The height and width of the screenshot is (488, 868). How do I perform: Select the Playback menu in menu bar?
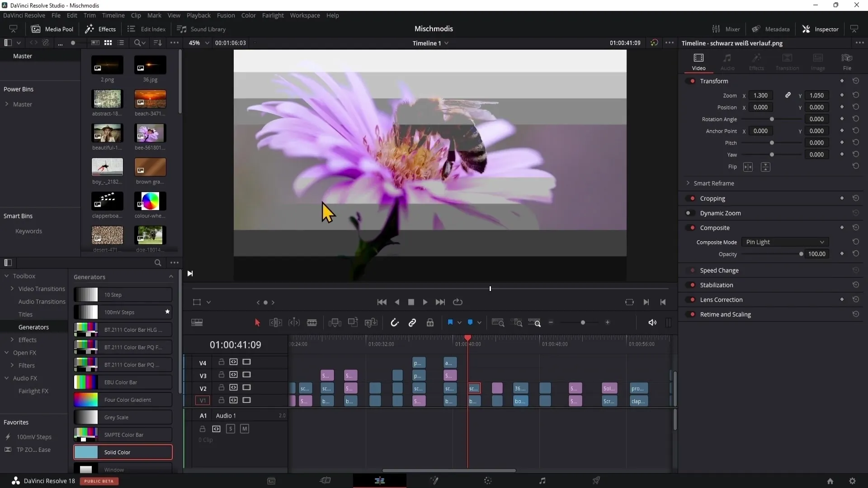coord(198,15)
